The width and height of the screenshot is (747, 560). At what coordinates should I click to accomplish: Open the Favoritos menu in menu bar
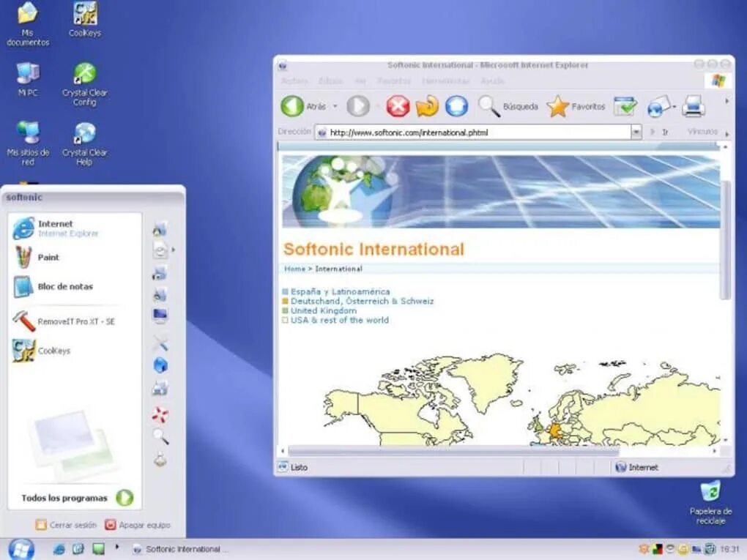pos(394,81)
